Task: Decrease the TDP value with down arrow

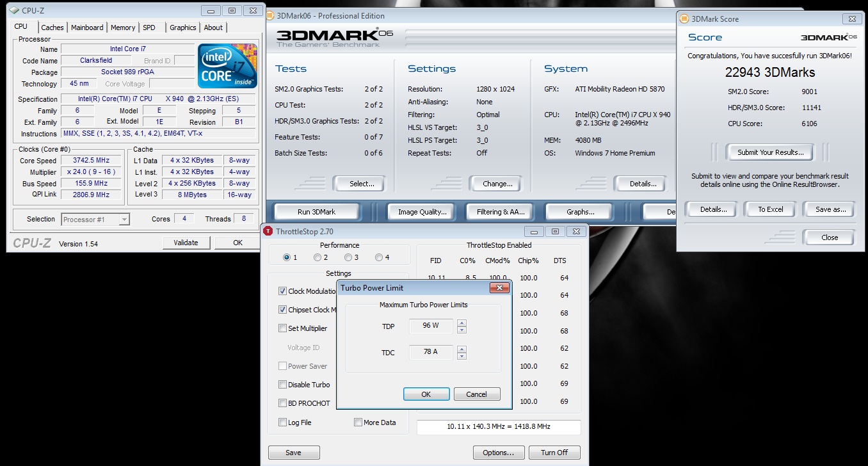Action: point(462,330)
